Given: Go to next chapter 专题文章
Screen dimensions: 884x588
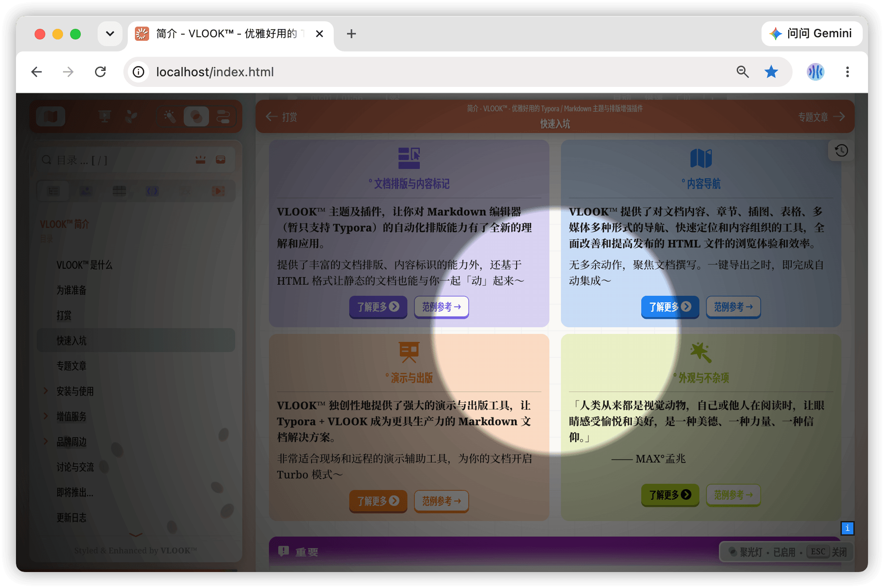Looking at the screenshot, I should [821, 117].
